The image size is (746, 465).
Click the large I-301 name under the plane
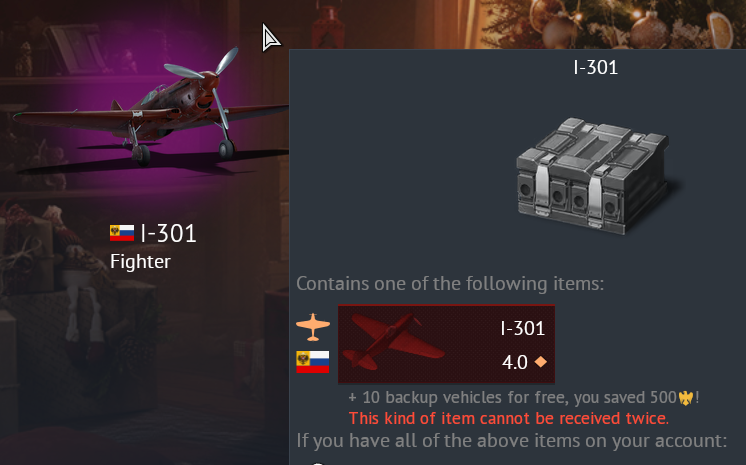(168, 234)
